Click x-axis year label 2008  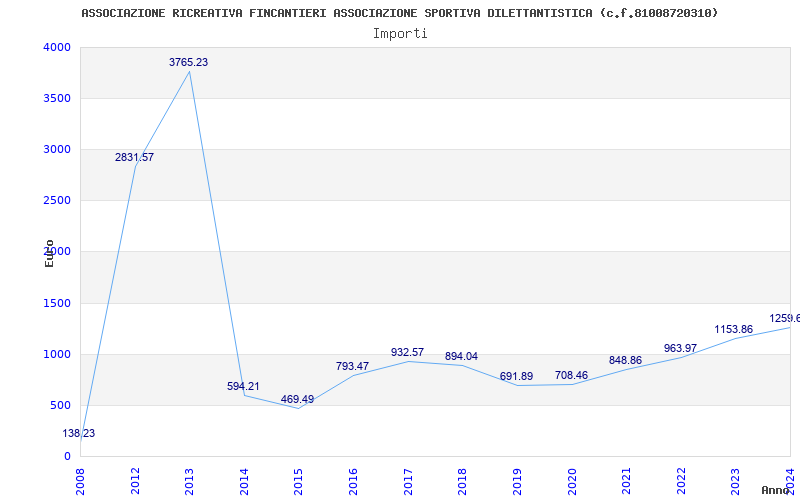[x=80, y=481]
